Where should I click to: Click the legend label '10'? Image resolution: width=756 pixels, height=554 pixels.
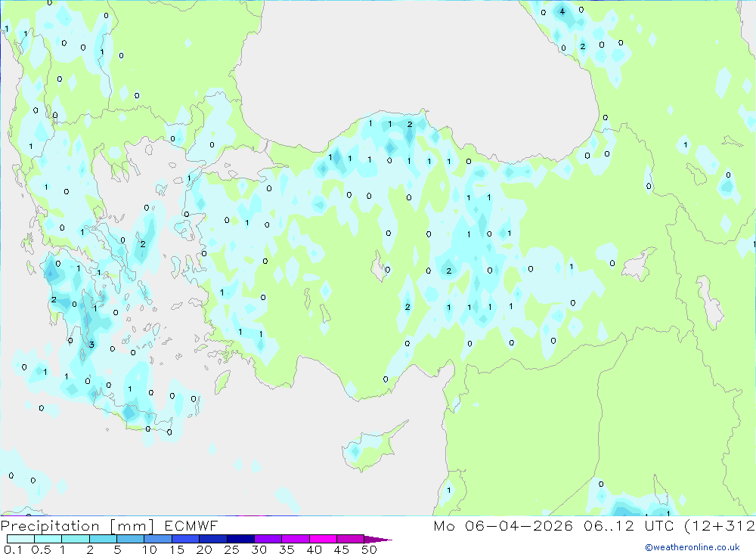click(x=150, y=549)
